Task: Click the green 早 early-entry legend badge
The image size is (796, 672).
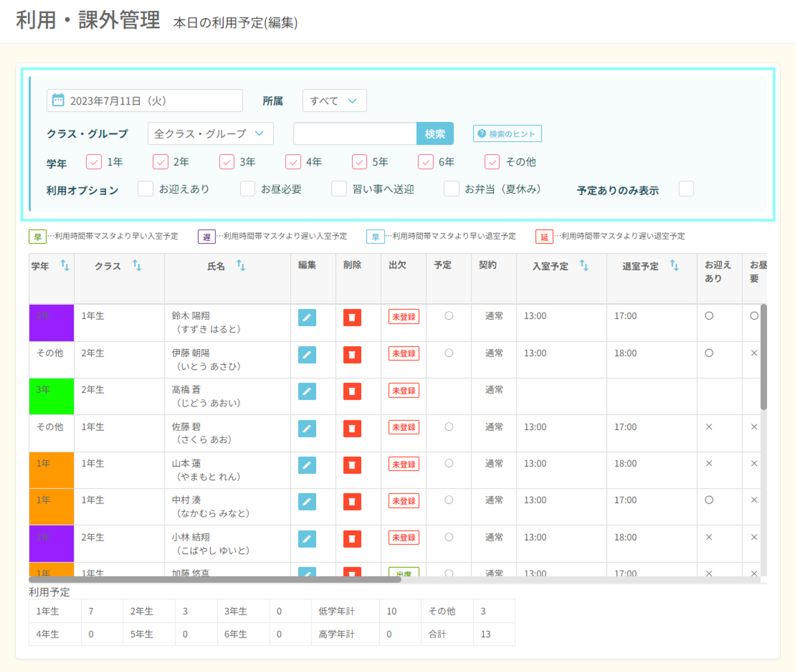Action: tap(38, 236)
